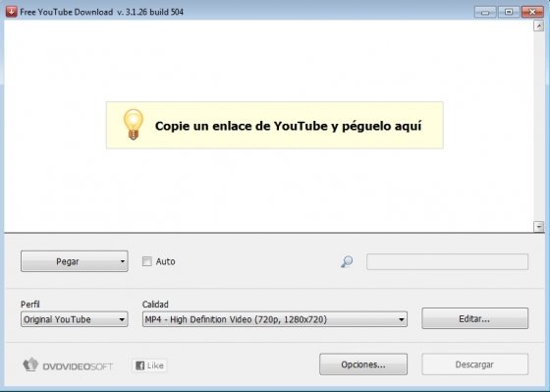Click the Editar... button
Screen dimensions: 550x392
point(475,318)
